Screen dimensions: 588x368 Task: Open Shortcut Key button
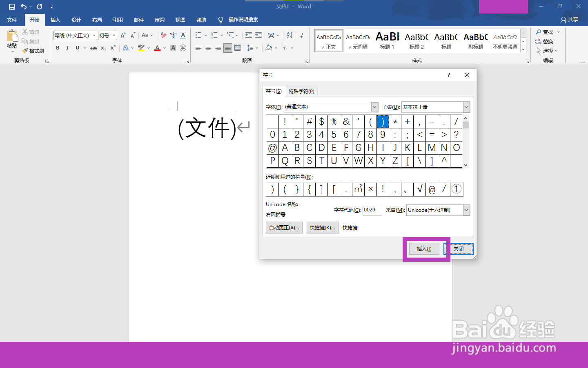click(x=322, y=228)
